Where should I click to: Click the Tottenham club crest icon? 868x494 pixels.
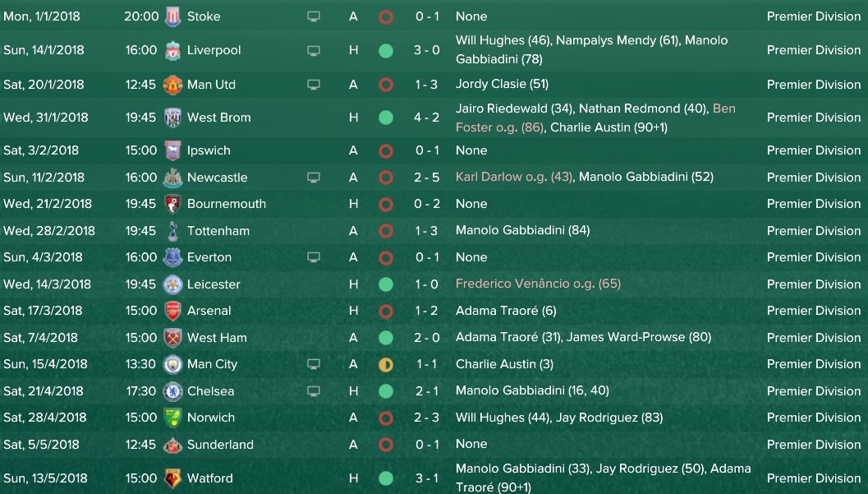pyautogui.click(x=172, y=231)
